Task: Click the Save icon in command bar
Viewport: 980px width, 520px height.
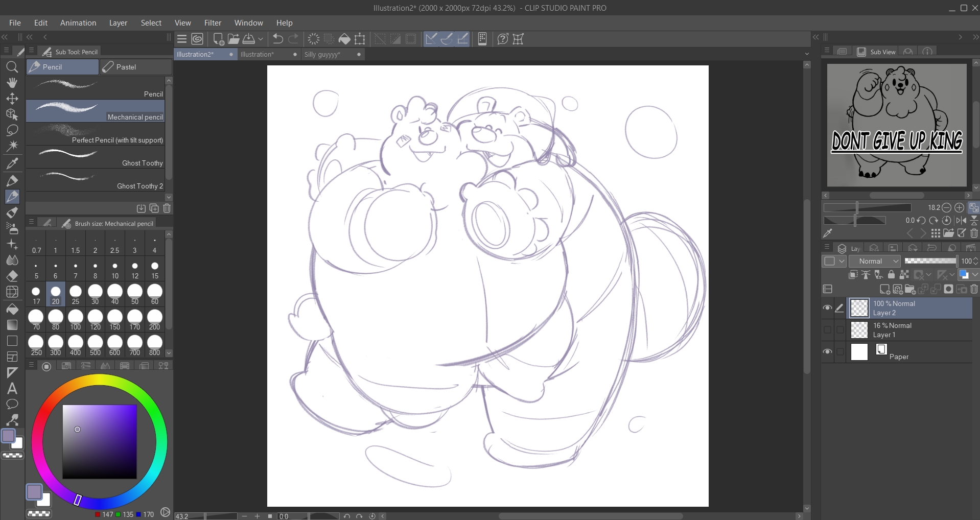Action: [x=249, y=39]
